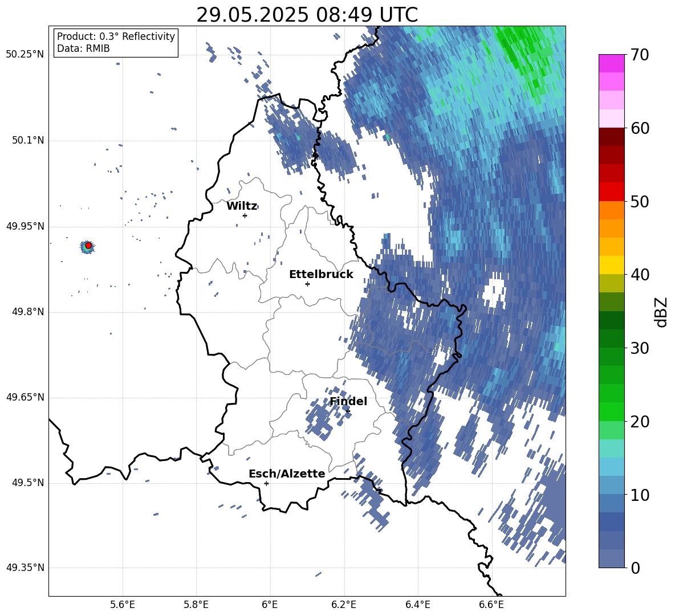Click the Wiltz city label
This screenshot has width=675, height=616.
pyautogui.click(x=242, y=206)
